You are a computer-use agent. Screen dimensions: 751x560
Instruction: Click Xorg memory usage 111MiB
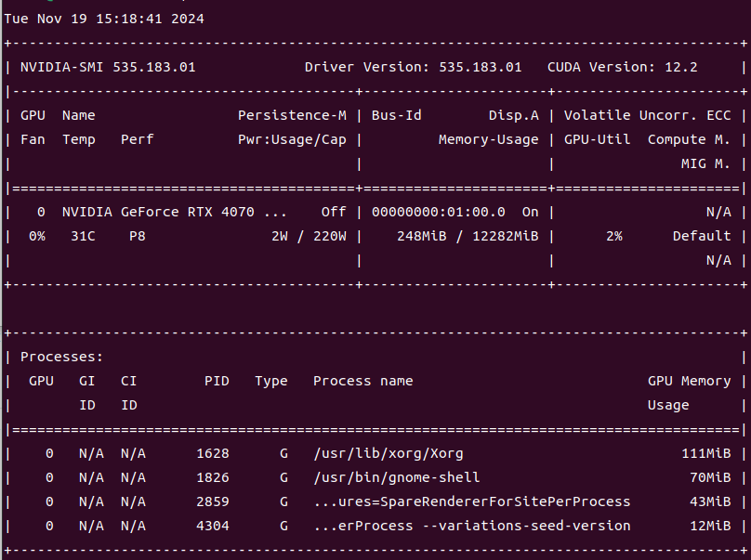[x=706, y=453]
